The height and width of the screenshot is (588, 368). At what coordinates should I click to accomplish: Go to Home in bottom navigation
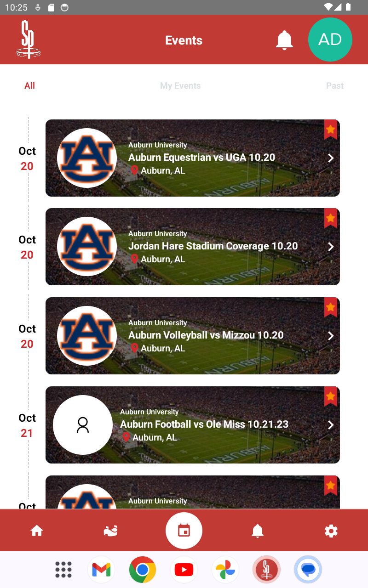coord(37,531)
